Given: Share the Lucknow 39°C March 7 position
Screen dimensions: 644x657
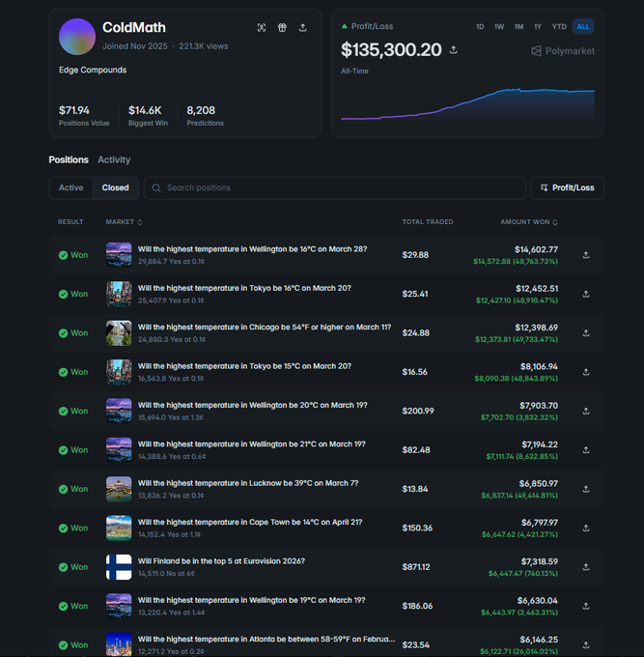Looking at the screenshot, I should coord(586,489).
